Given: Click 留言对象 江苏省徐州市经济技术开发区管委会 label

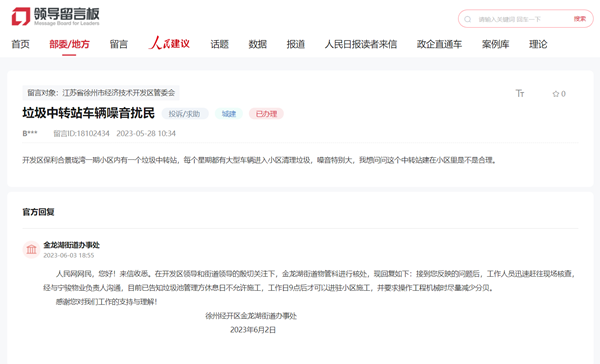Looking at the screenshot, I should tap(101, 93).
